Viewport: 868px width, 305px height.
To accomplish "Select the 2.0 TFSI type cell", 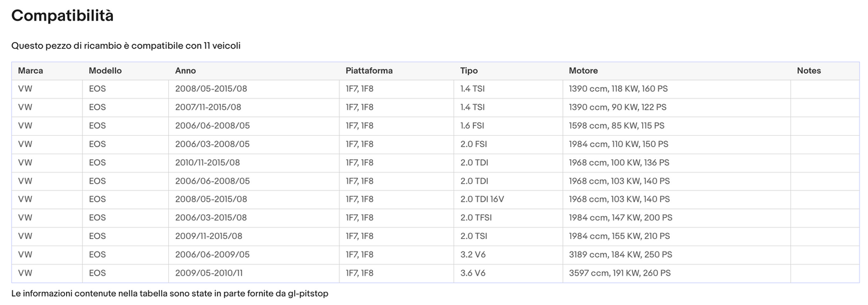I will point(476,218).
